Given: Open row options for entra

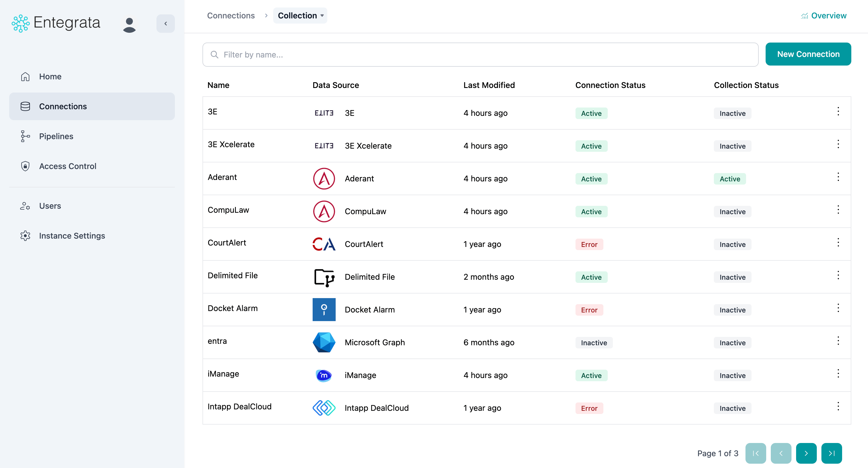Looking at the screenshot, I should 838,341.
